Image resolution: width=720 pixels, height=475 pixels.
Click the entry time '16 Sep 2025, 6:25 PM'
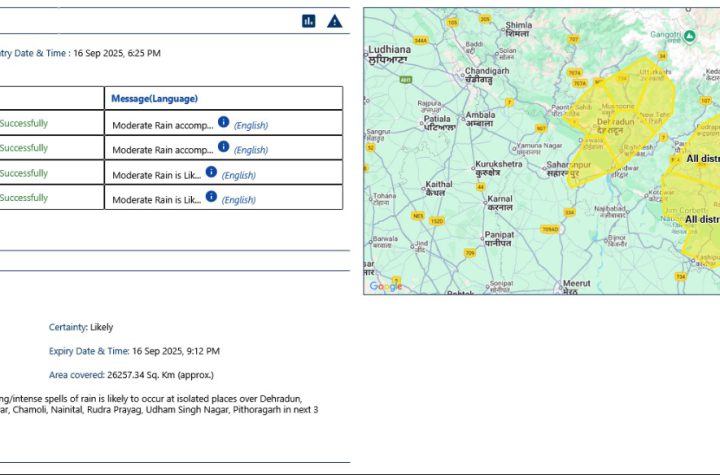click(117, 53)
